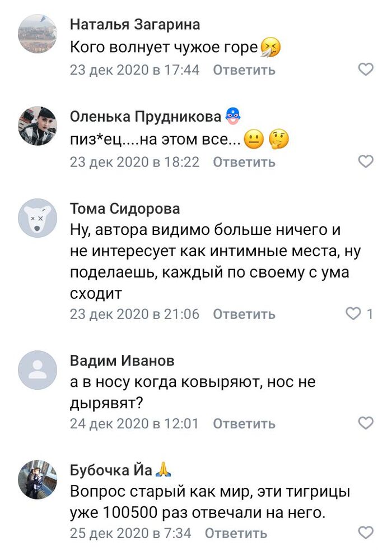The width and height of the screenshot is (392, 550).
Task: Open Тома Сидорова's profile name link
Action: point(125,209)
